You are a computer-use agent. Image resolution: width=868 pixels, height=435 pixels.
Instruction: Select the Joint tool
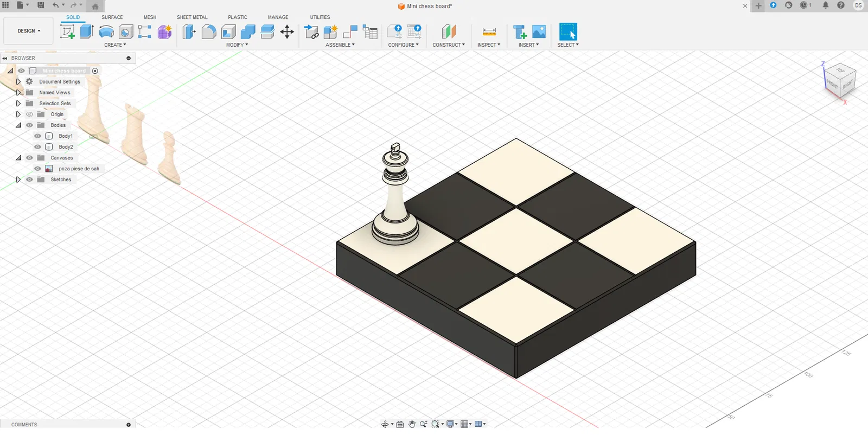(350, 32)
